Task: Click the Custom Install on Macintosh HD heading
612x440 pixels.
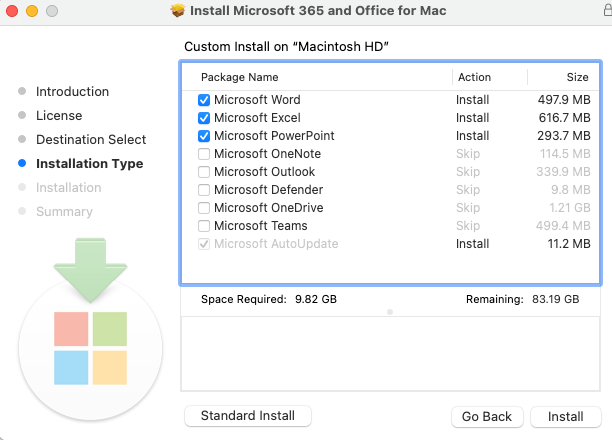Action: pyautogui.click(x=286, y=47)
